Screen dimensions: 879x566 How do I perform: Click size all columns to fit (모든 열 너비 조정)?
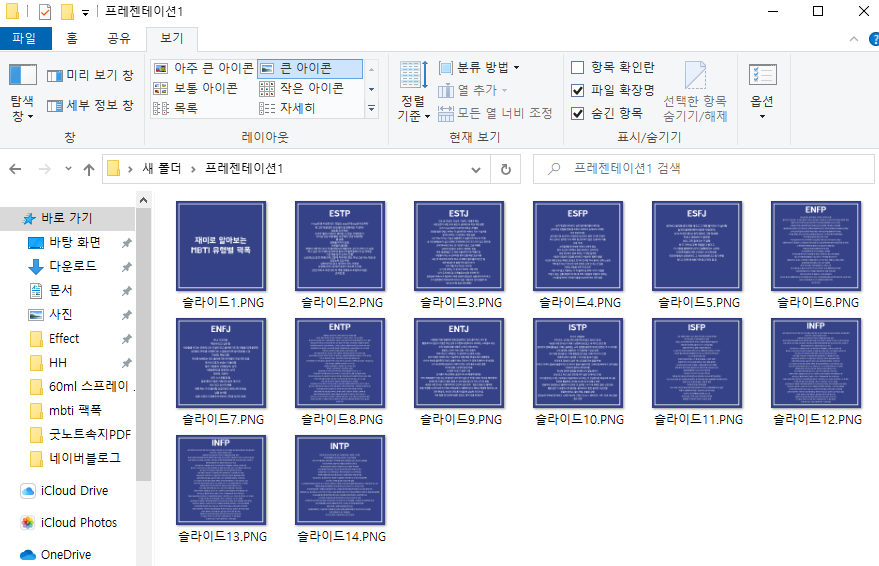pyautogui.click(x=496, y=113)
